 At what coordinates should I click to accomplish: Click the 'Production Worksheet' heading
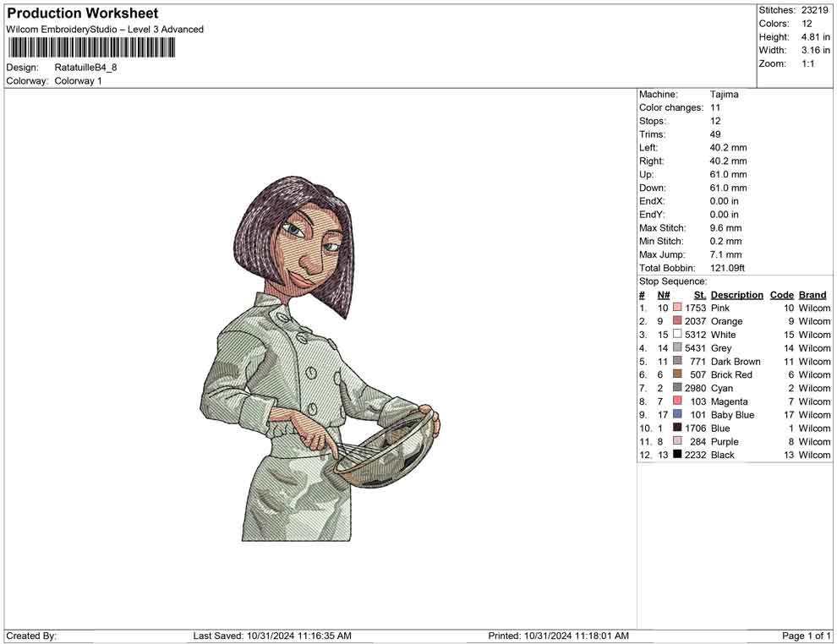[x=83, y=14]
